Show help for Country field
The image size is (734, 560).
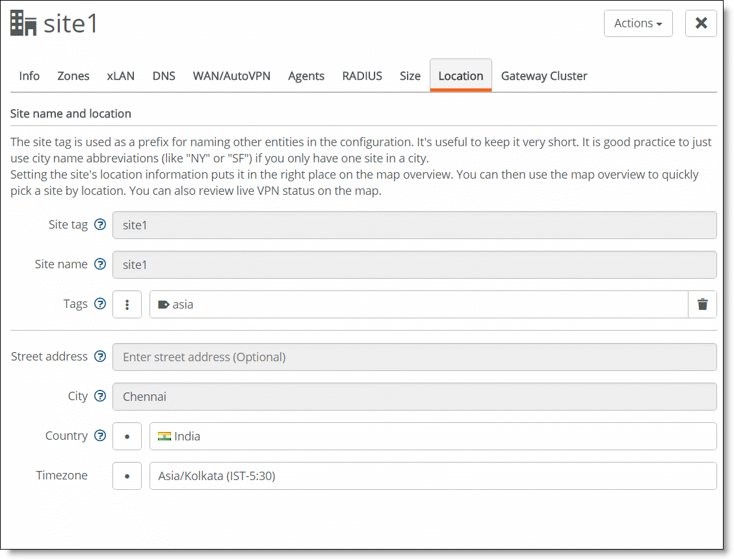(x=100, y=435)
